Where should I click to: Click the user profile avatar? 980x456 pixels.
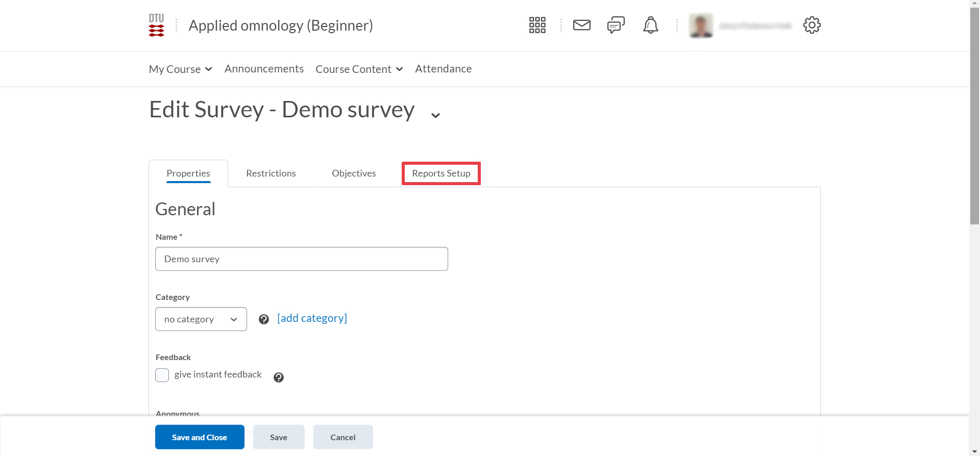pos(701,26)
